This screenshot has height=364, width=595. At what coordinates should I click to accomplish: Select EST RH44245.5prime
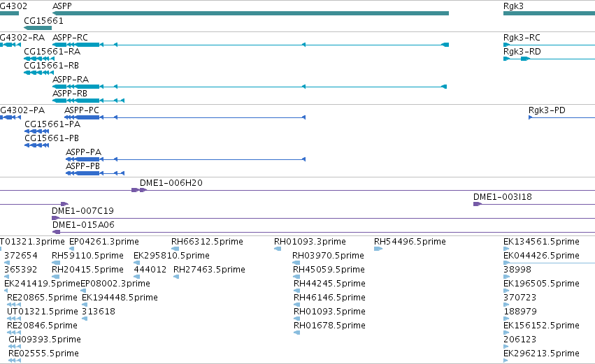(330, 284)
